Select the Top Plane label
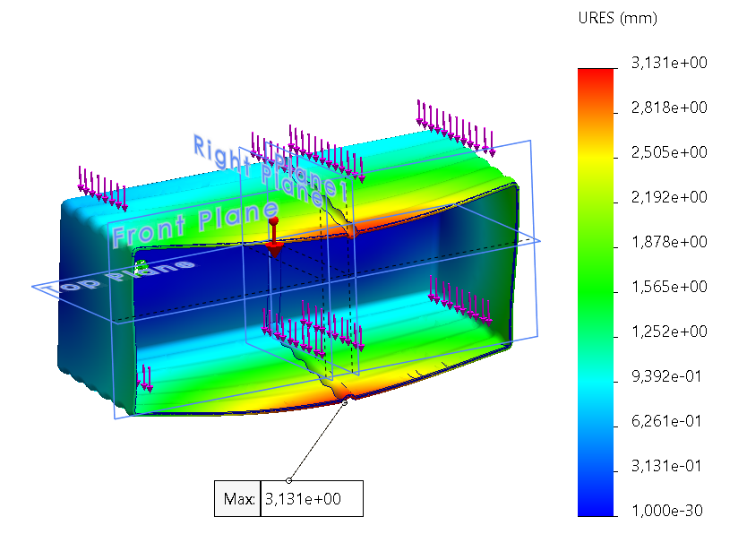The height and width of the screenshot is (560, 747). (127, 276)
